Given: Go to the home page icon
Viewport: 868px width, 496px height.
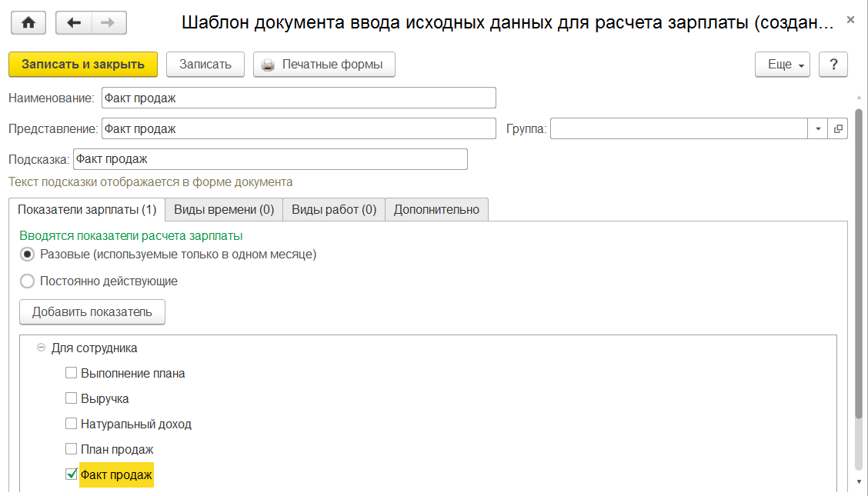Looking at the screenshot, I should (28, 23).
